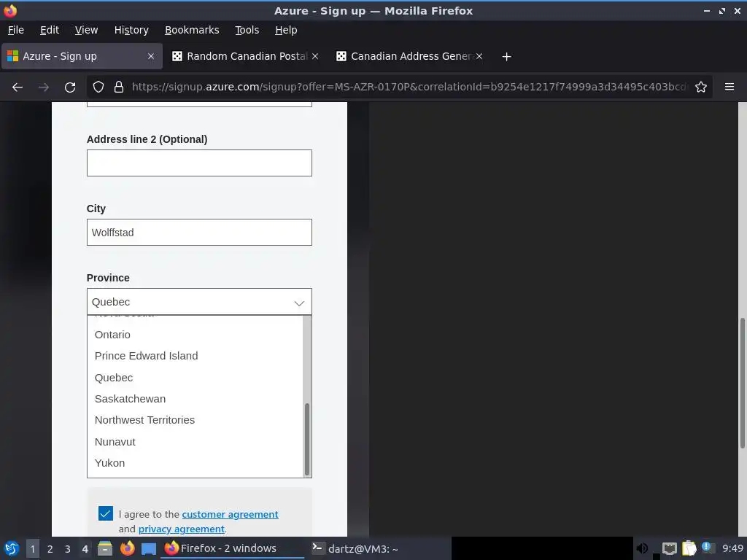Image resolution: width=747 pixels, height=560 pixels.
Task: Reload the Azure sign up page
Action: [x=70, y=87]
